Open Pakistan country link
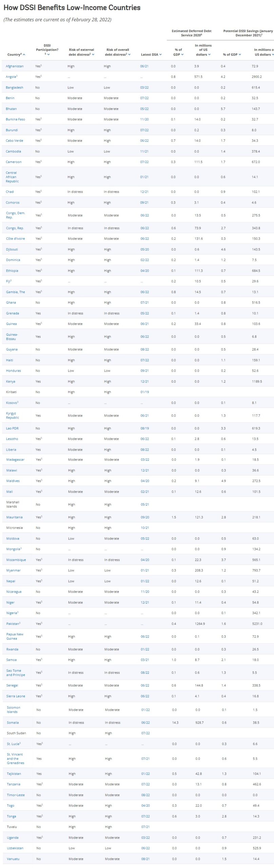Viewport: 274px width, 868px height. point(13,624)
